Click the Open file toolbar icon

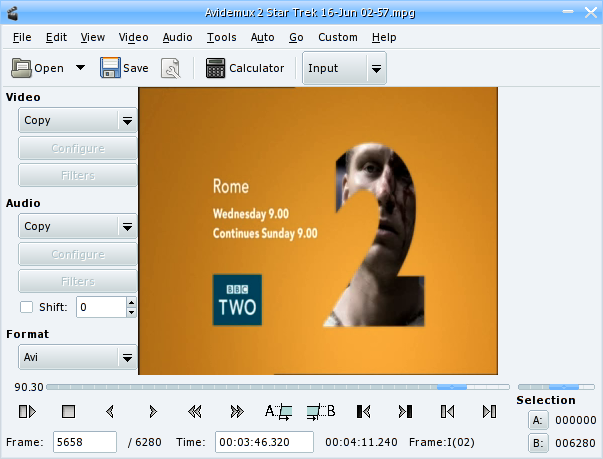[x=22, y=68]
